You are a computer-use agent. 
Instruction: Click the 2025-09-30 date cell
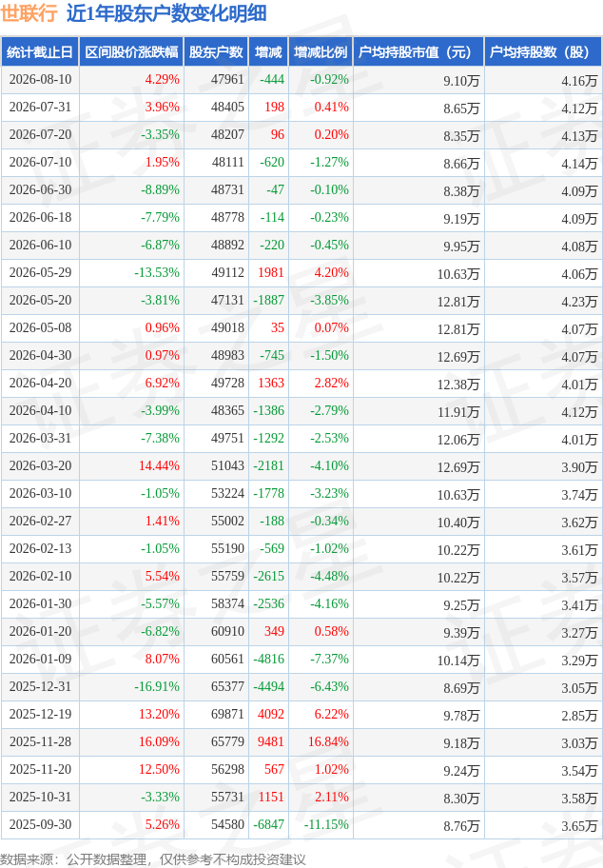coord(40,824)
